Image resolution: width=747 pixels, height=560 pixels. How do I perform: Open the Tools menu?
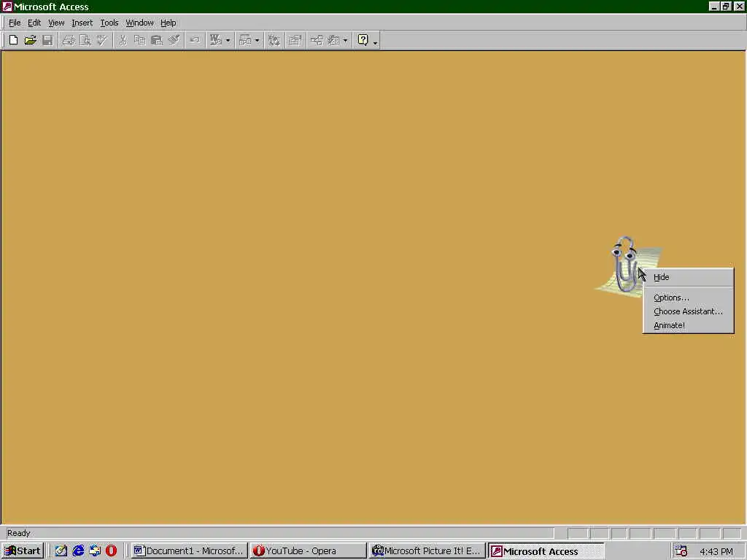coord(109,23)
